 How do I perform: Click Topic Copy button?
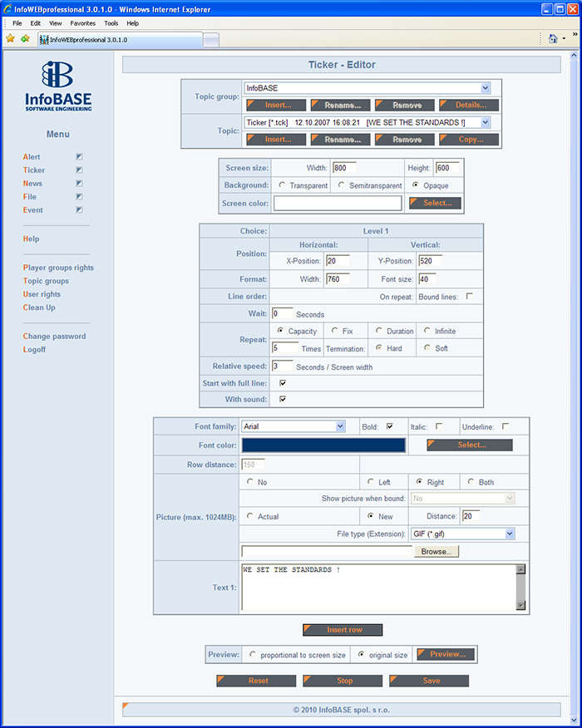[469, 140]
